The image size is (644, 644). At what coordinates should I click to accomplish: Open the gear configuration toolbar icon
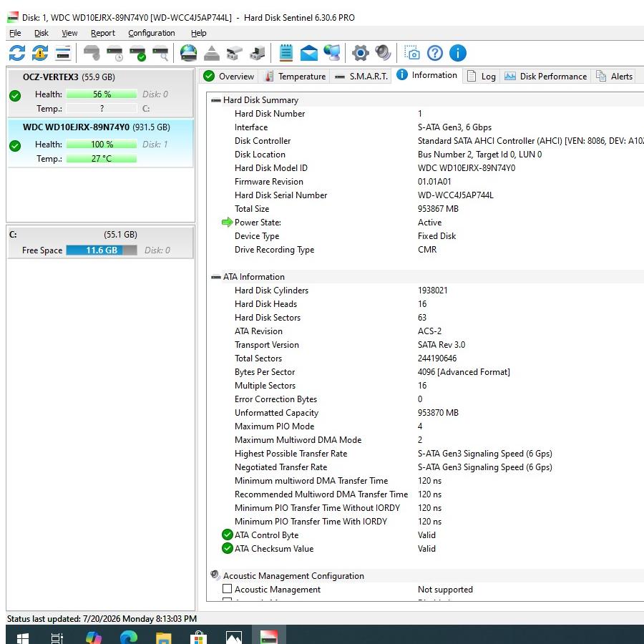pos(360,53)
